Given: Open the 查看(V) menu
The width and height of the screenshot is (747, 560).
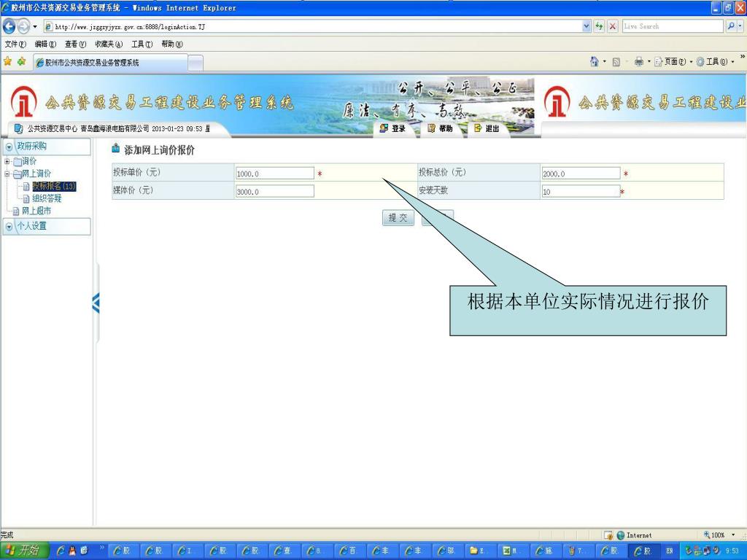Looking at the screenshot, I should pos(75,44).
